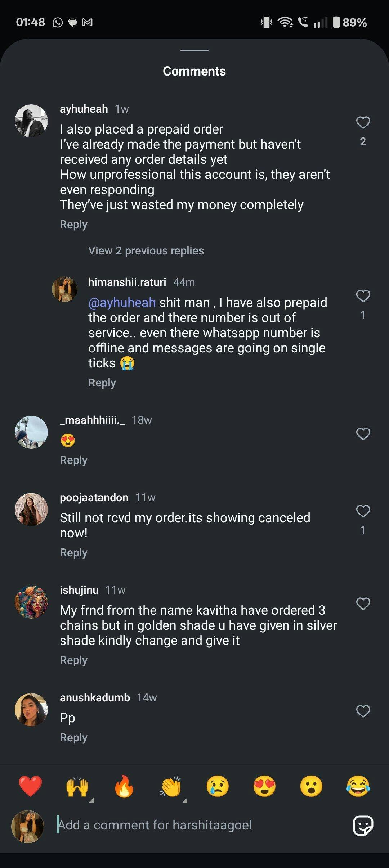Open skin tone options for raised hands emoji
This screenshot has height=868, width=389.
click(77, 787)
